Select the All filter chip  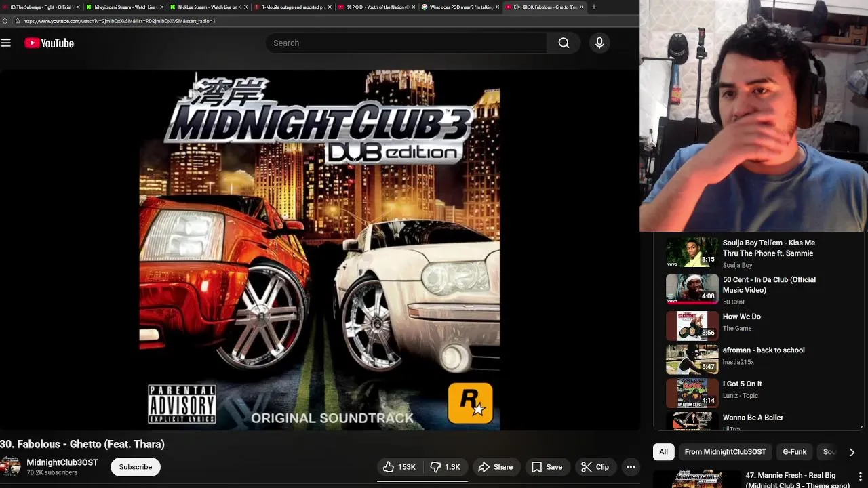663,452
